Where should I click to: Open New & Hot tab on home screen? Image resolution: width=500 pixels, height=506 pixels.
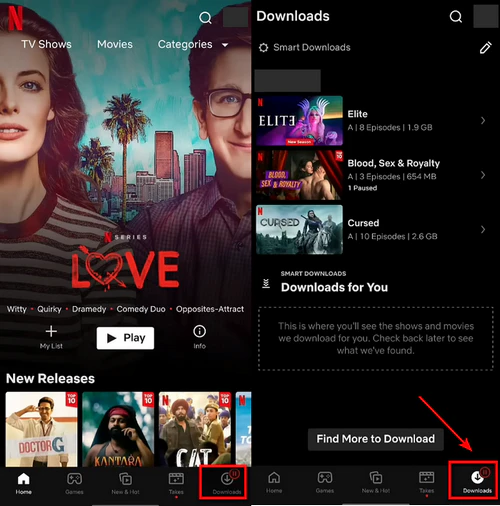pos(125,484)
